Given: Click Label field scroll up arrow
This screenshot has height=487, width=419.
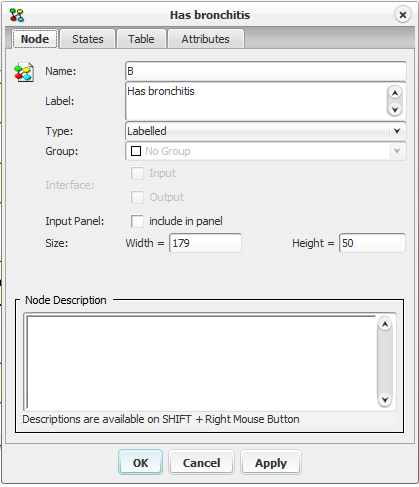Looking at the screenshot, I should coord(395,93).
